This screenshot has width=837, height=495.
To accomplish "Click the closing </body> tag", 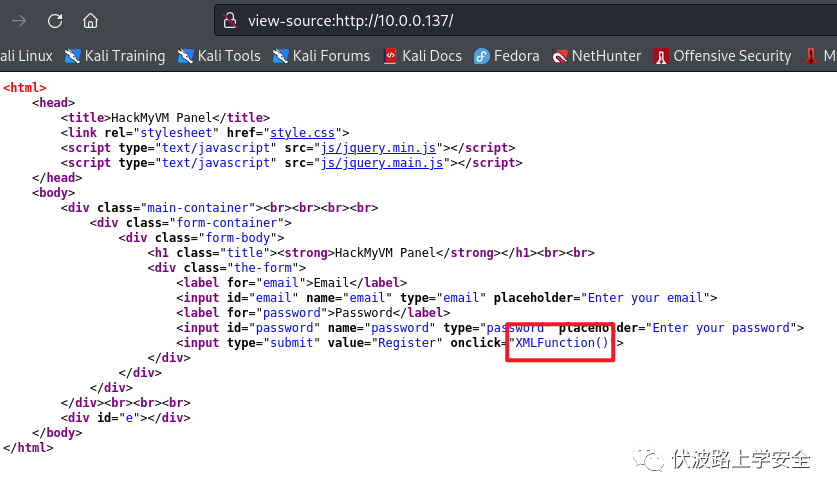I will pos(57,433).
